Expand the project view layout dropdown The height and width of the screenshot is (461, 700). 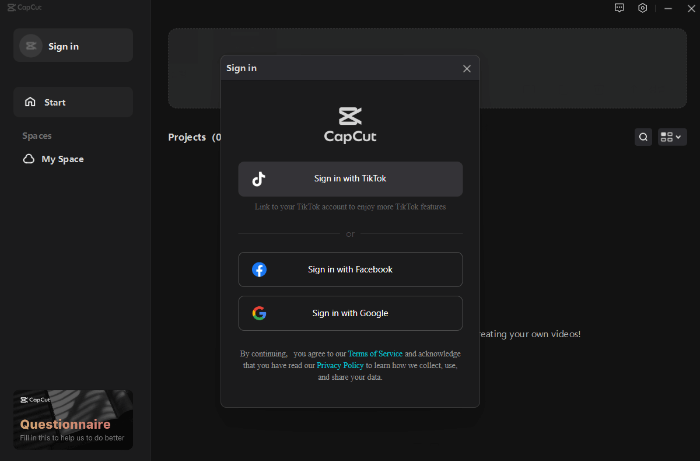coord(672,137)
